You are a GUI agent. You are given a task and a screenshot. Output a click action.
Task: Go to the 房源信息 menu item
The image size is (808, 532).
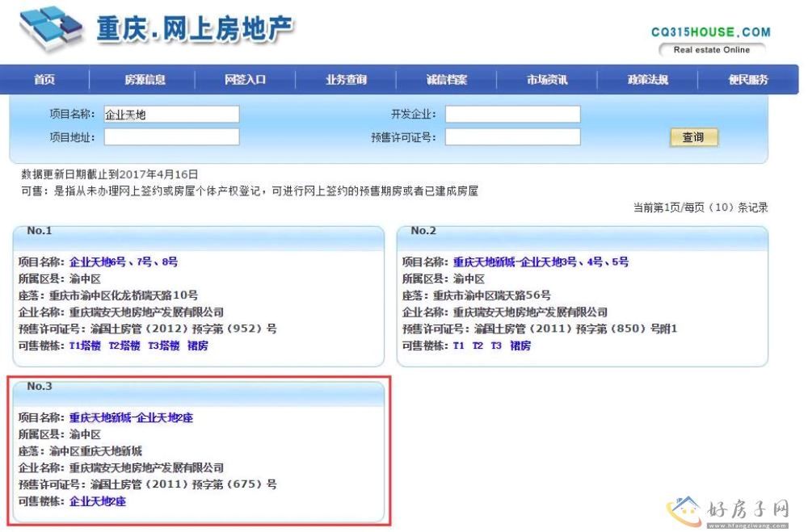point(145,80)
